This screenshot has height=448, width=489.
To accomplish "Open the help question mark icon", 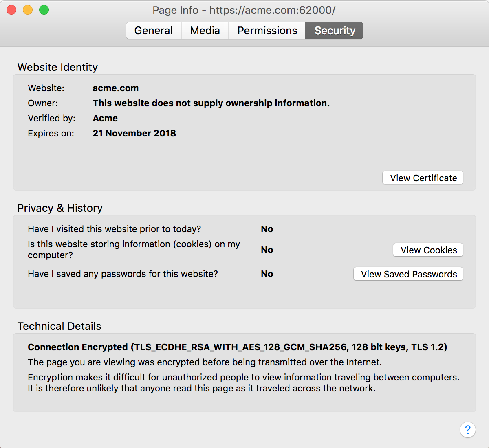I will 467,430.
